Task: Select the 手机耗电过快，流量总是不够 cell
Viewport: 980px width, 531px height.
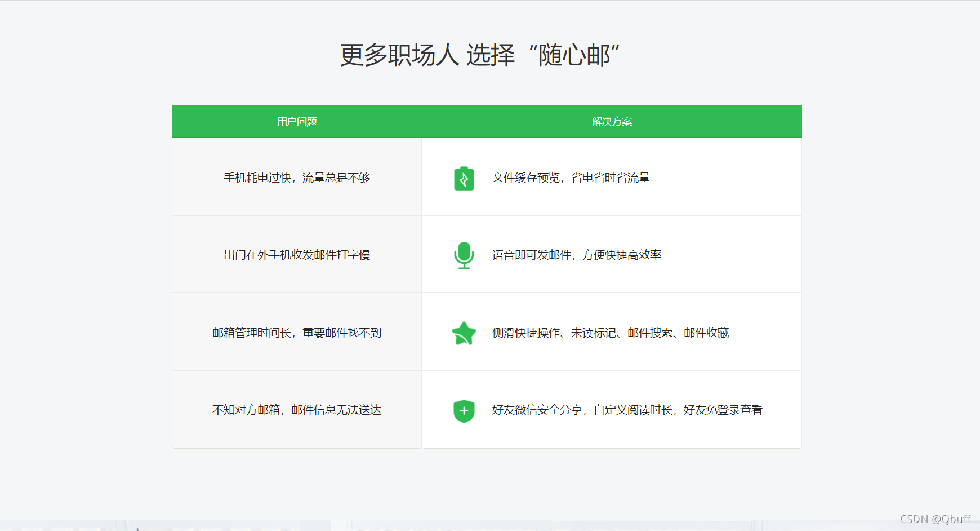Action: point(297,177)
